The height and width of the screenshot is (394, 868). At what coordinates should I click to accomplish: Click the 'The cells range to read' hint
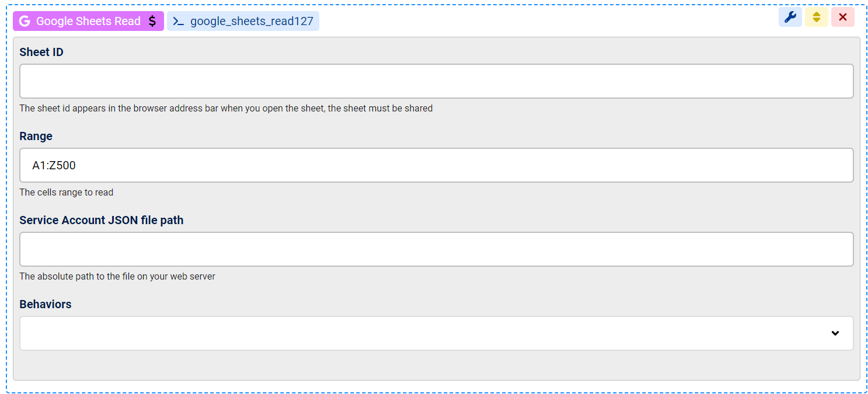[x=67, y=192]
